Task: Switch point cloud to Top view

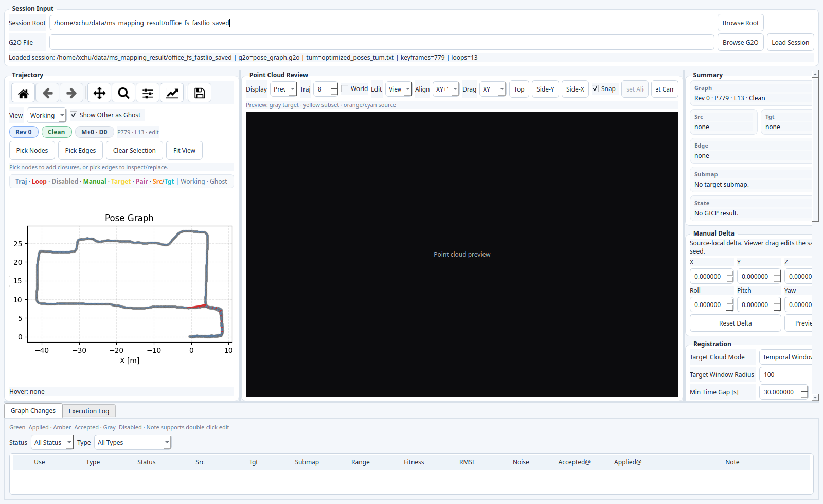Action: point(519,89)
